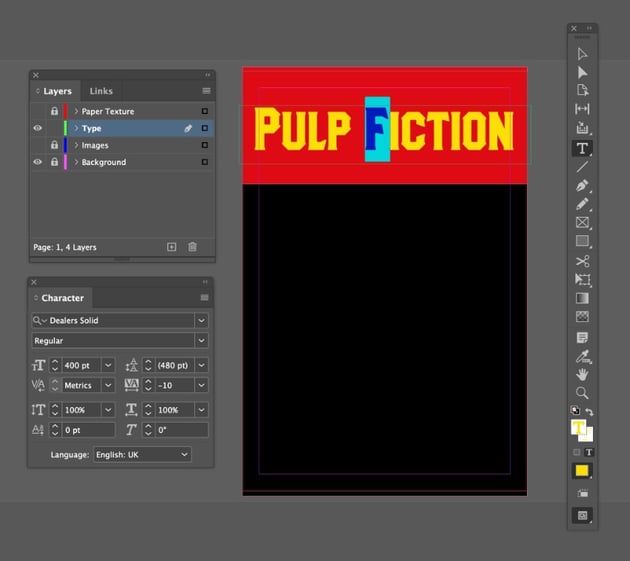This screenshot has height=561, width=630.
Task: Expand the Paper Texture layer
Action: (x=76, y=111)
